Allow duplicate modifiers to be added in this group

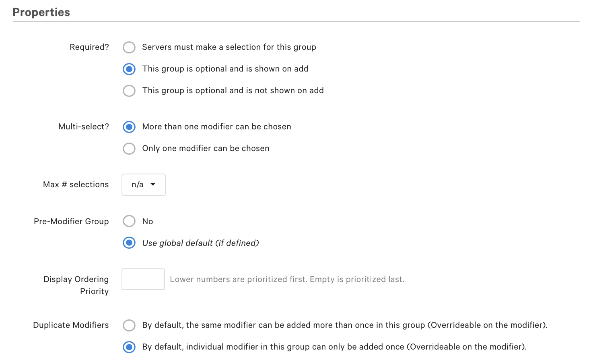tap(129, 325)
